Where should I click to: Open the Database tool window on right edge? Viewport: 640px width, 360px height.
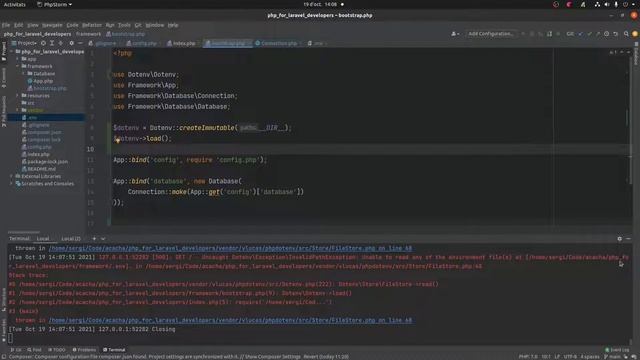(x=636, y=55)
